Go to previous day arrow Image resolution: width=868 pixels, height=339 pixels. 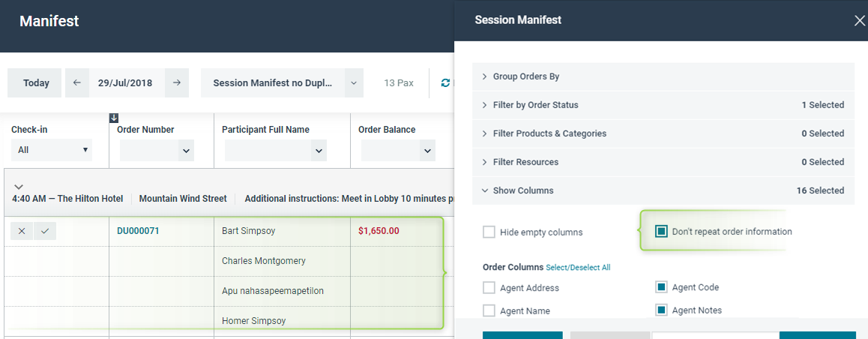(77, 83)
